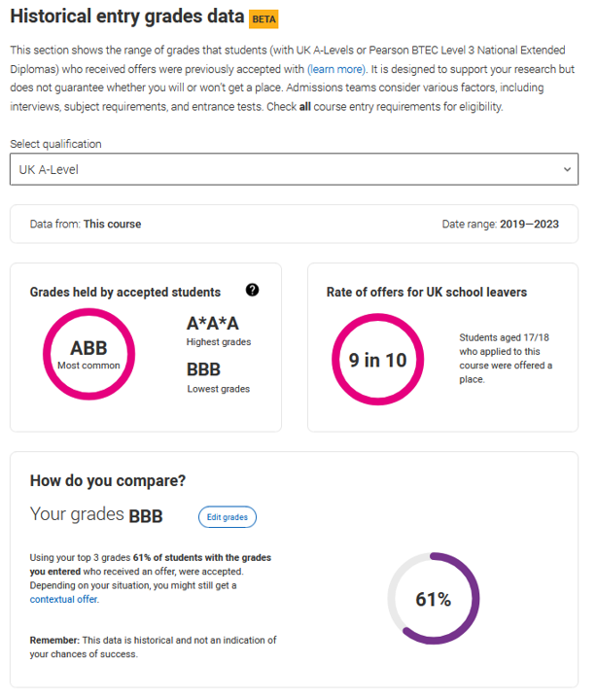The image size is (597, 700).
Task: Click the Historical entry grades data heading
Action: tap(126, 17)
